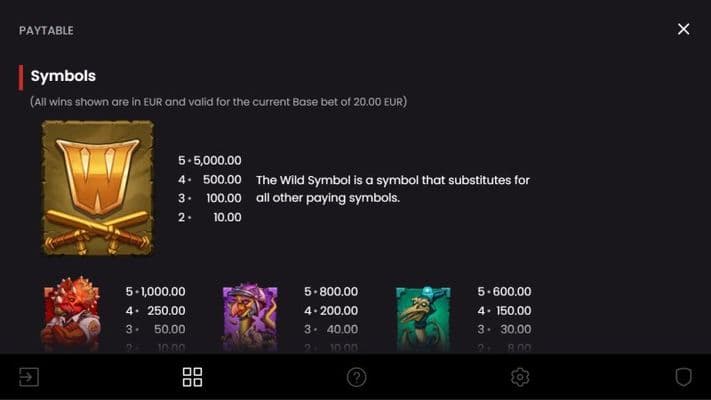Open the settings gear icon

[520, 377]
